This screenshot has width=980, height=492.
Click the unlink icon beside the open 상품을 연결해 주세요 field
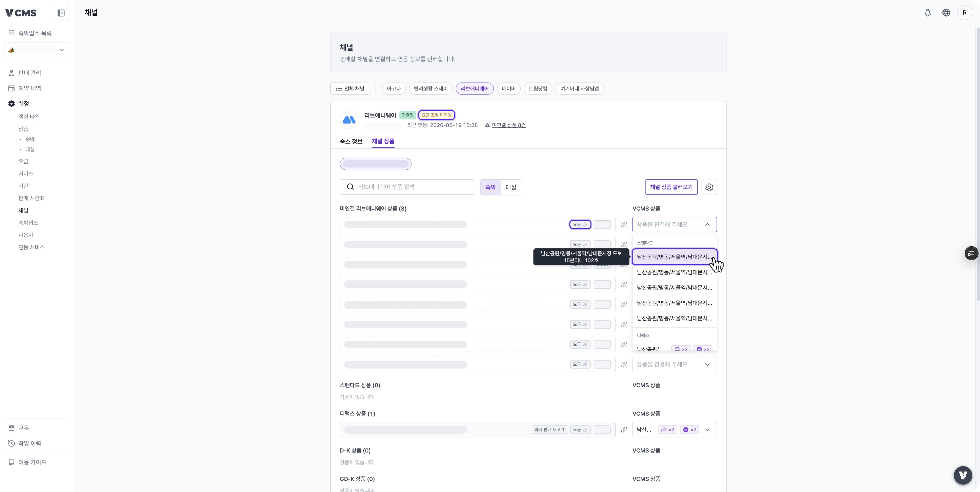[x=624, y=224]
